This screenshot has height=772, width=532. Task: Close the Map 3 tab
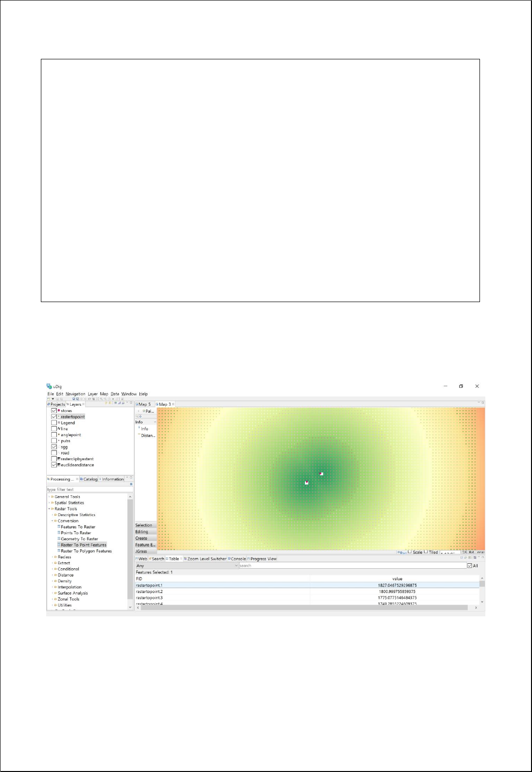pyautogui.click(x=173, y=404)
